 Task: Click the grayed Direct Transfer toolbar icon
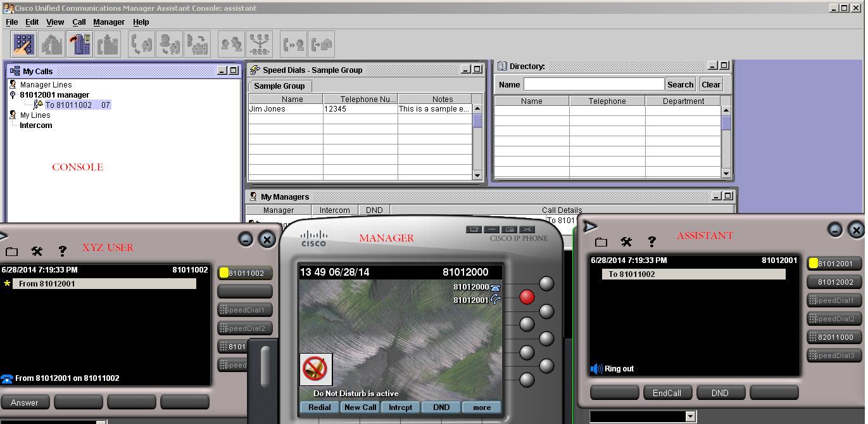coord(198,44)
